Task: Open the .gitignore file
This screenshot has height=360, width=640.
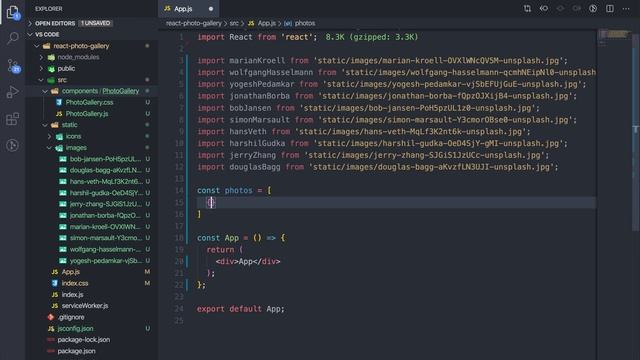Action: 71,317
